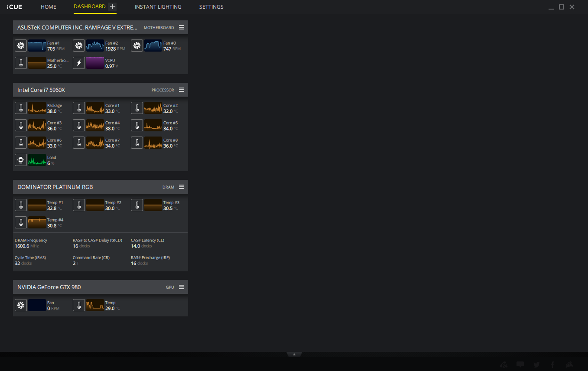Click the GPU Temp graph
Screen dimensions: 588x371
pos(95,305)
